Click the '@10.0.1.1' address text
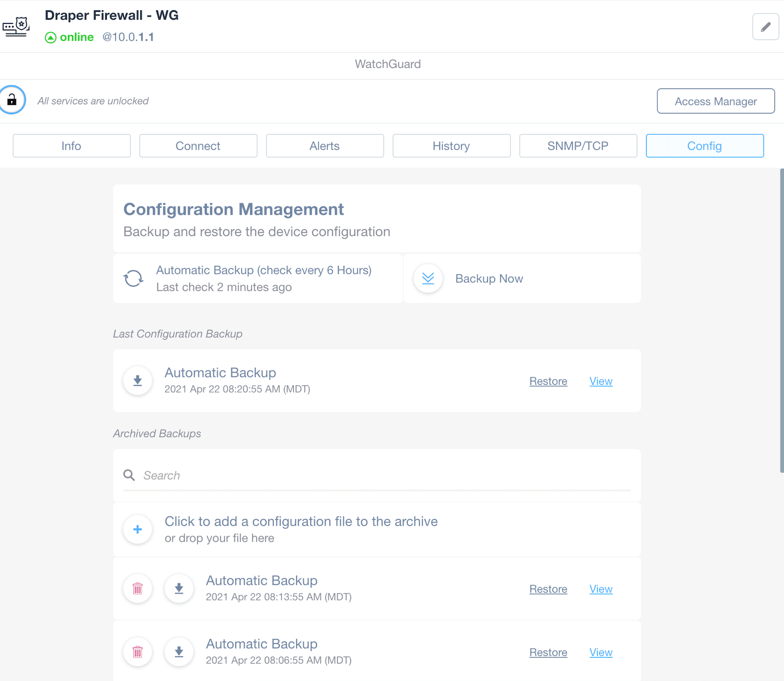 tap(128, 37)
